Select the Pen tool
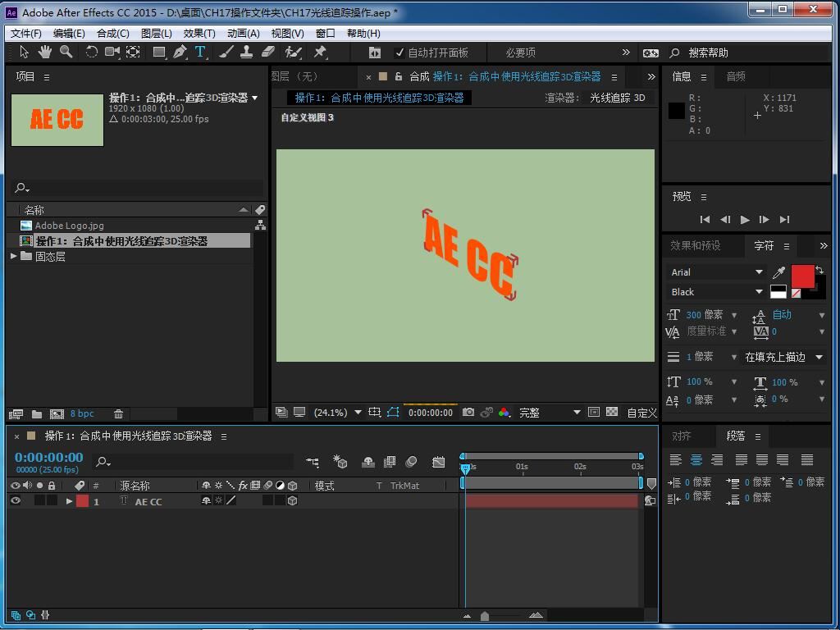 click(x=180, y=52)
